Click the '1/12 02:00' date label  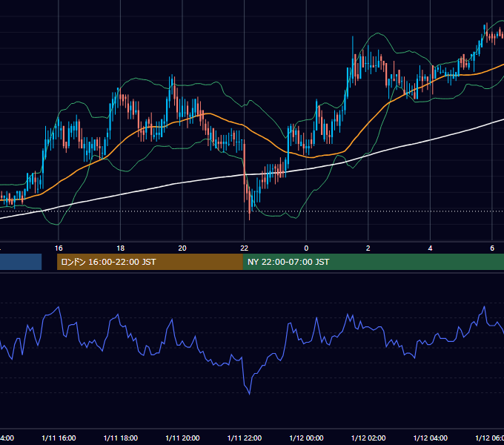point(368,438)
